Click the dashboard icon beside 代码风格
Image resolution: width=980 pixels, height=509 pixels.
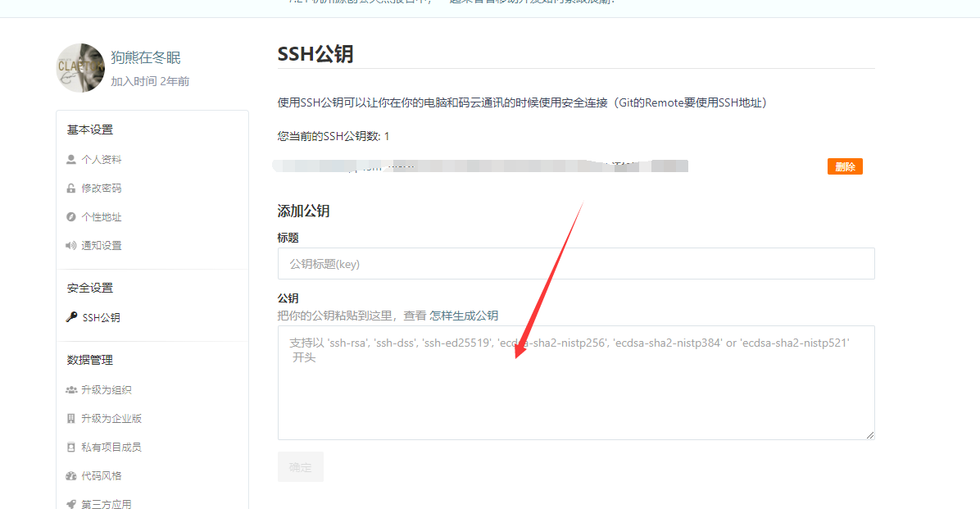coord(71,476)
